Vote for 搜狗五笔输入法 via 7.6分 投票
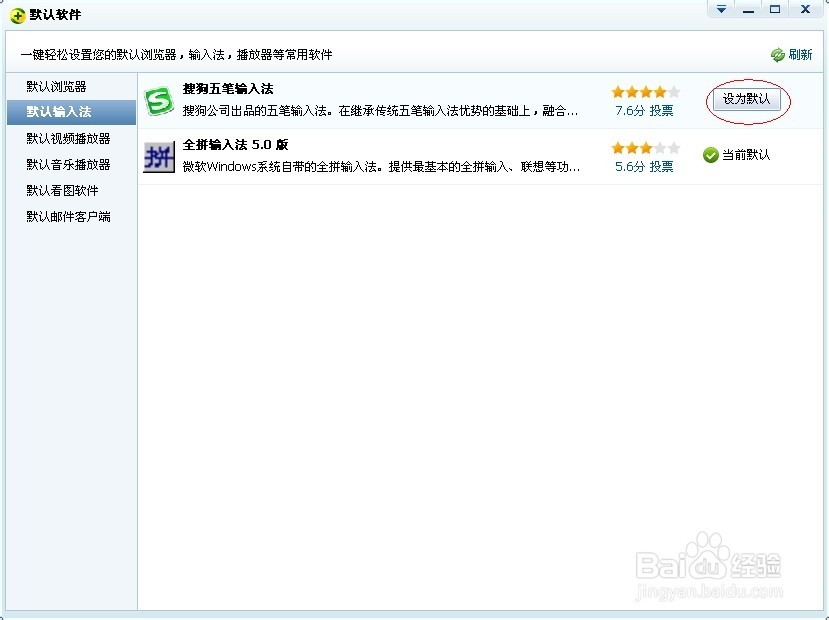Screen dimensions: 829x620 pyautogui.click(x=644, y=111)
